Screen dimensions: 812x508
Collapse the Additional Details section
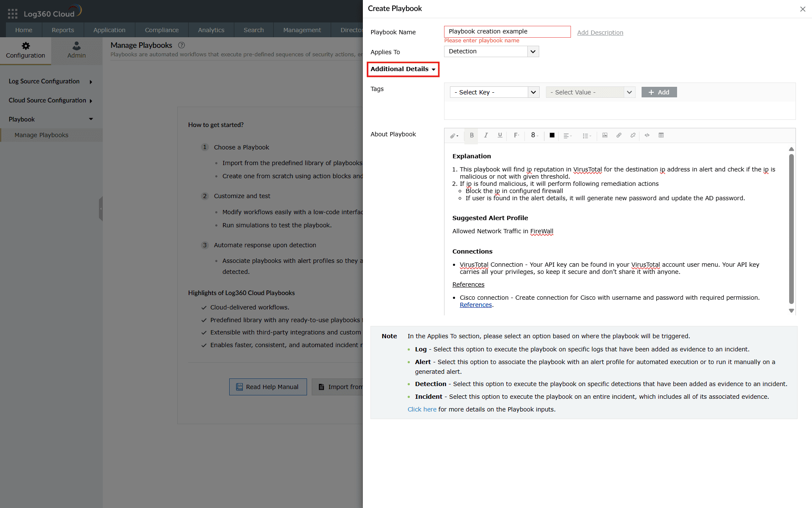coord(403,69)
